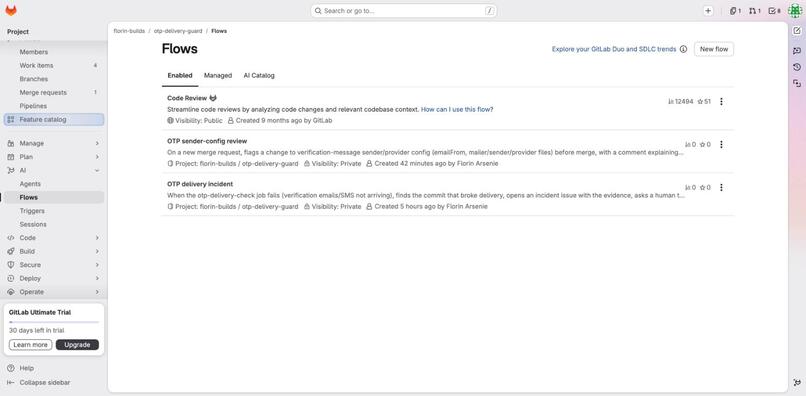Click the fork count icon showing 12494
Viewport: 806px width, 396px height.
pyautogui.click(x=671, y=102)
